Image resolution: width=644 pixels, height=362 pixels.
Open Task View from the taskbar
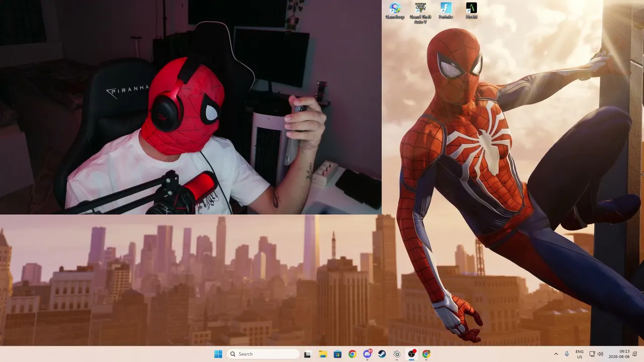pos(307,354)
